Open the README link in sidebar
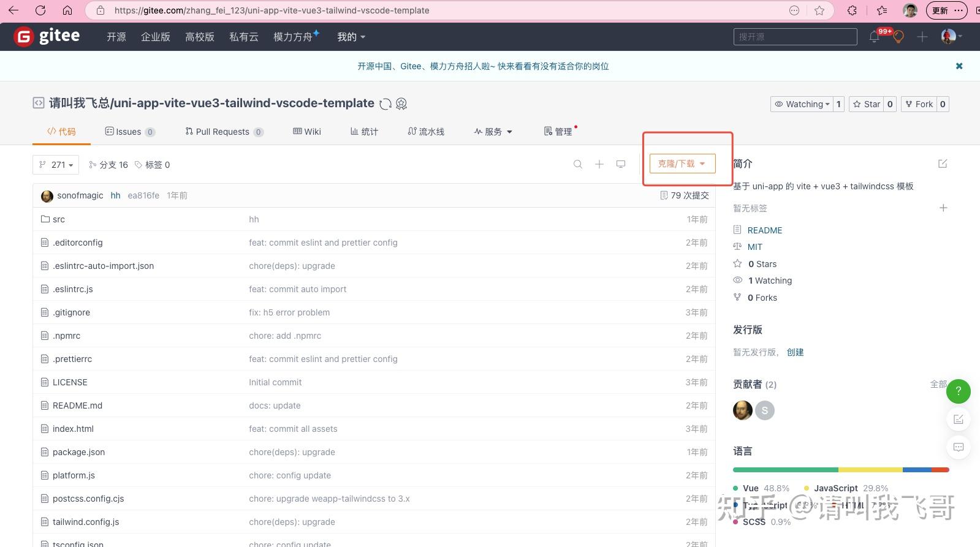 pos(765,230)
